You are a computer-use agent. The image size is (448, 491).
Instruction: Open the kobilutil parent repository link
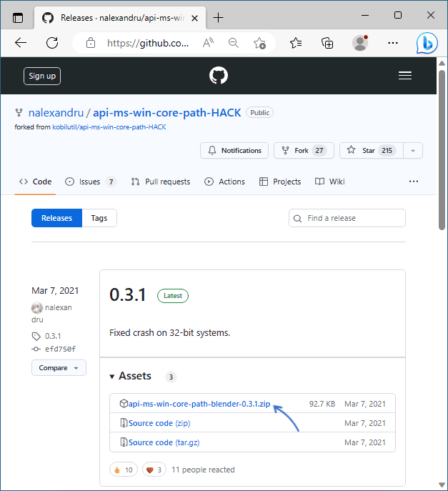109,127
